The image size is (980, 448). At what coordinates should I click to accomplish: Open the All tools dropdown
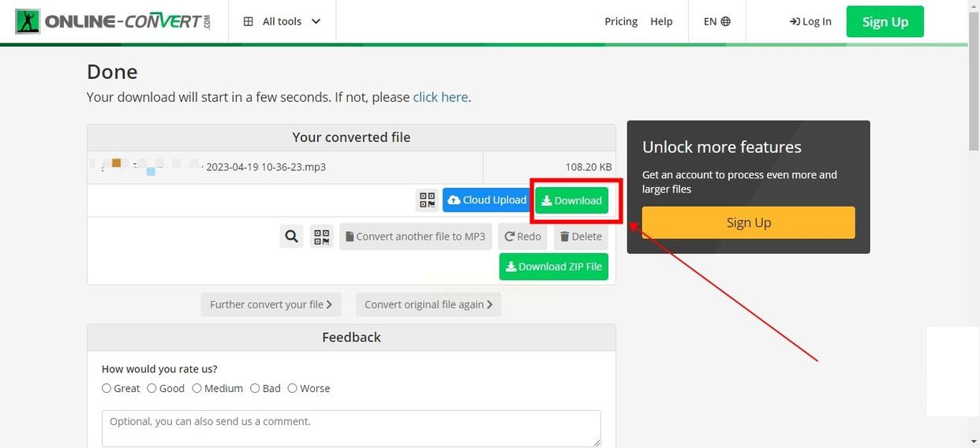click(282, 21)
